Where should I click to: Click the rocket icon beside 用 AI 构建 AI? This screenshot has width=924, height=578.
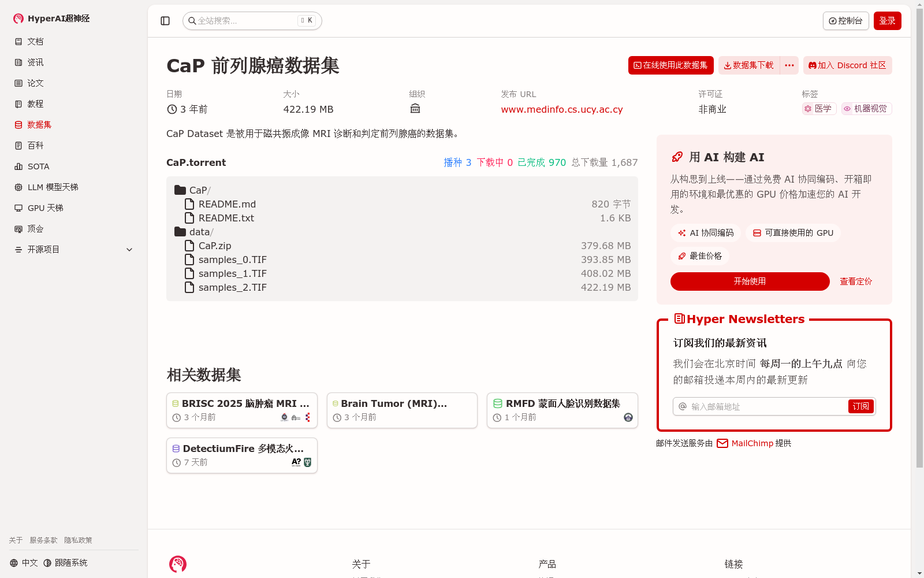click(677, 157)
